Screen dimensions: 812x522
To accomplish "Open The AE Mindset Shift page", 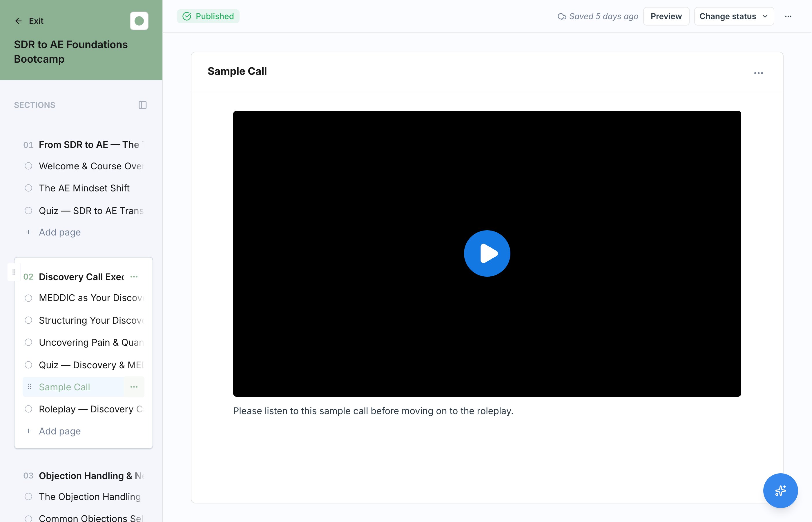I will point(84,188).
